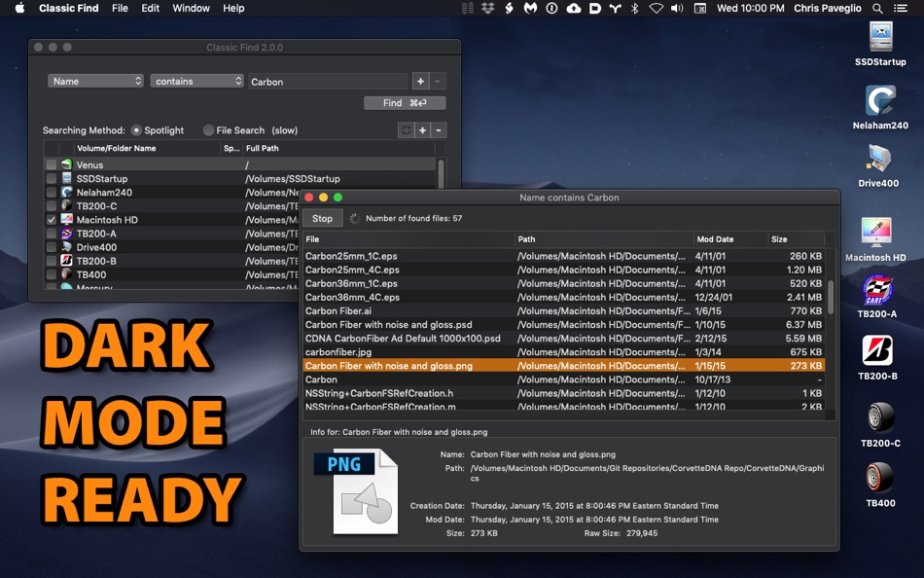Select result carbonfiber.jpg
The width and height of the screenshot is (924, 578).
tap(563, 352)
